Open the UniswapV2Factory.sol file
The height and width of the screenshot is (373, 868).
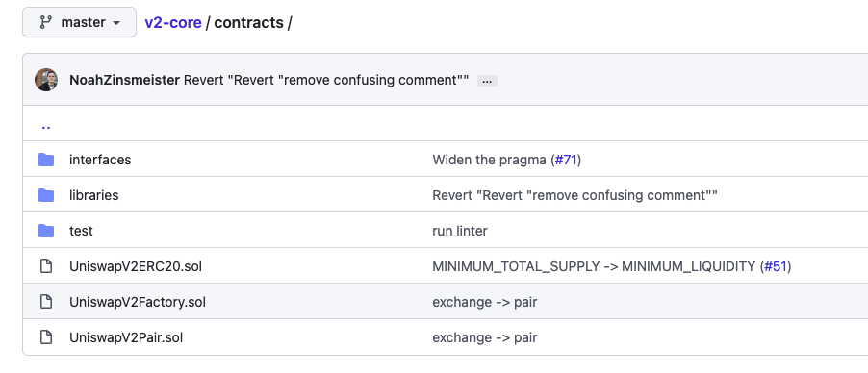pos(138,302)
